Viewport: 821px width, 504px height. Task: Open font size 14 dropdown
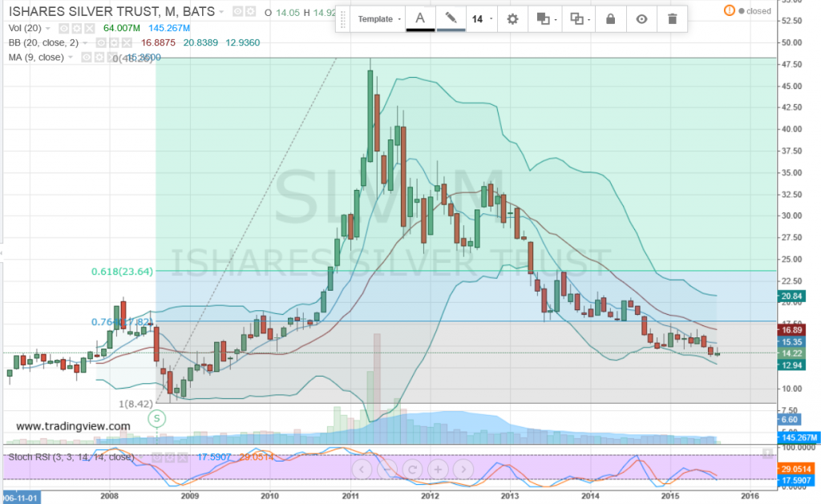[x=482, y=19]
